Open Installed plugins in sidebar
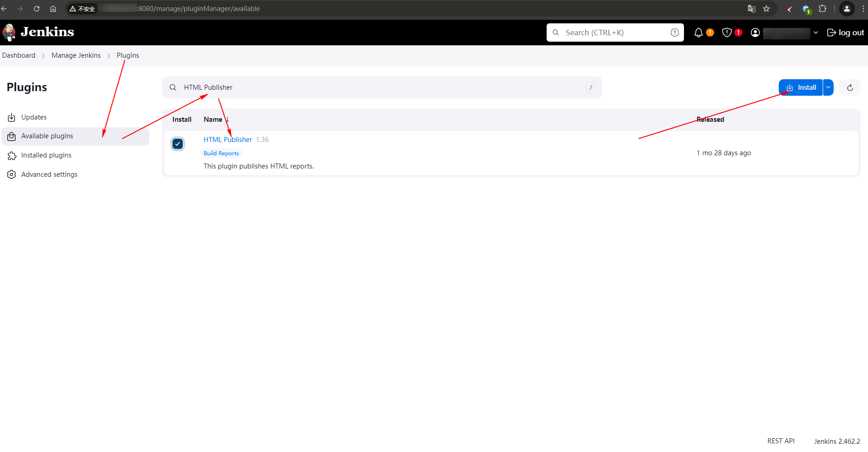Viewport: 868px width, 452px height. (x=76, y=155)
